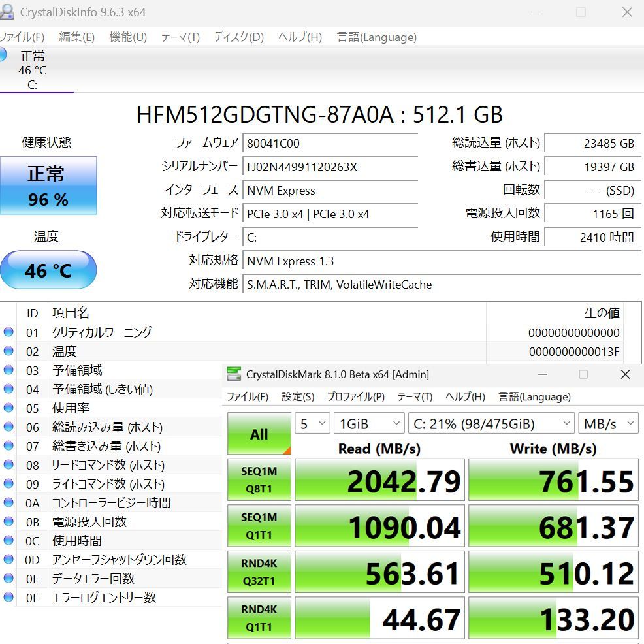This screenshot has width=644, height=644.
Task: Click total host reads value 23485 GB
Action: point(592,143)
